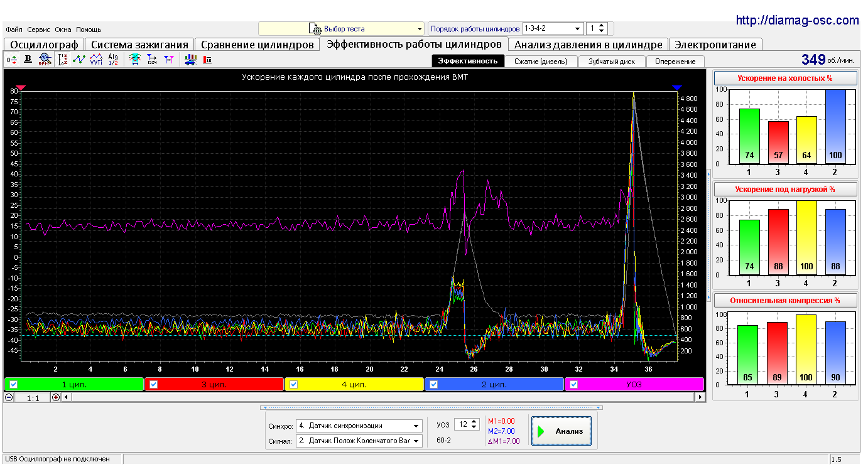Screen dimensions: 868x467
Task: Click the green zigzag line icon
Action: (x=79, y=60)
